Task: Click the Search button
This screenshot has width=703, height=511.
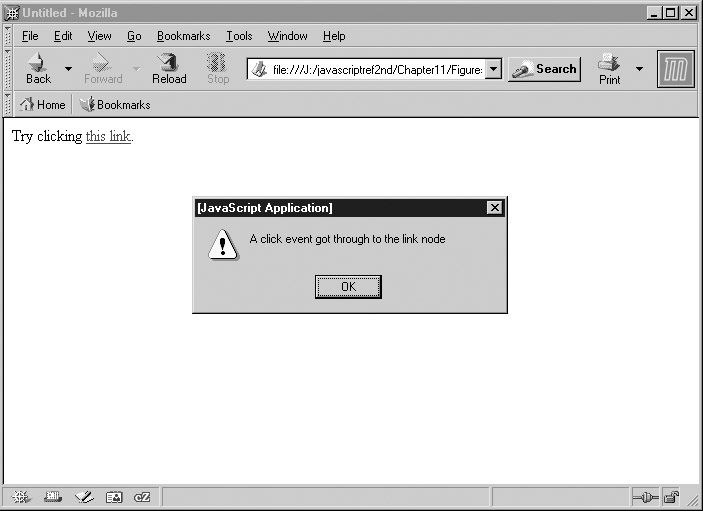Action: click(544, 69)
